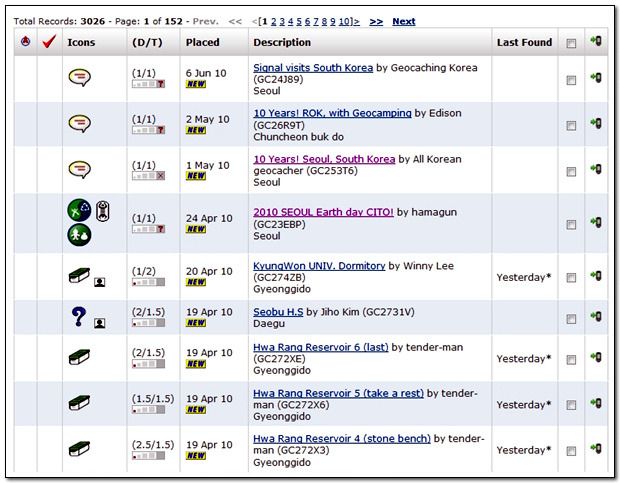620x483 pixels.
Task: Send 10 Years! Seoul, South Korea to GPS
Action: click(x=596, y=169)
